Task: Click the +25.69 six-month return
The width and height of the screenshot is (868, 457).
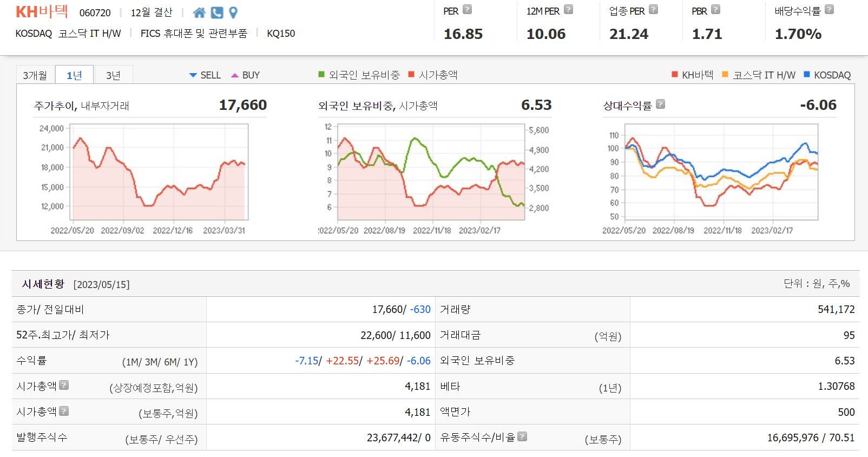Action: [383, 361]
